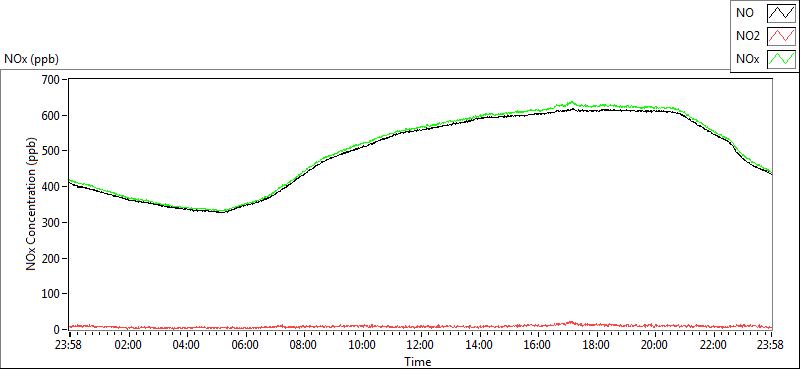This screenshot has height=369, width=800.
Task: Click the 300 y-axis tick label
Action: coord(53,223)
